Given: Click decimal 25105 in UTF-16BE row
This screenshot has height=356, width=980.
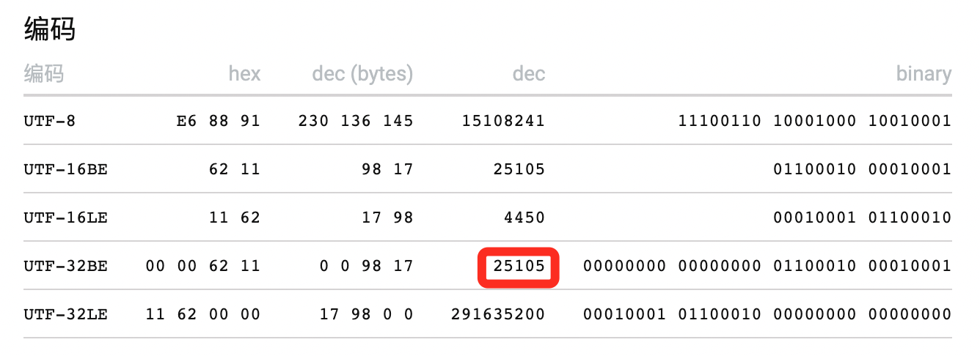Looking at the screenshot, I should [519, 169].
